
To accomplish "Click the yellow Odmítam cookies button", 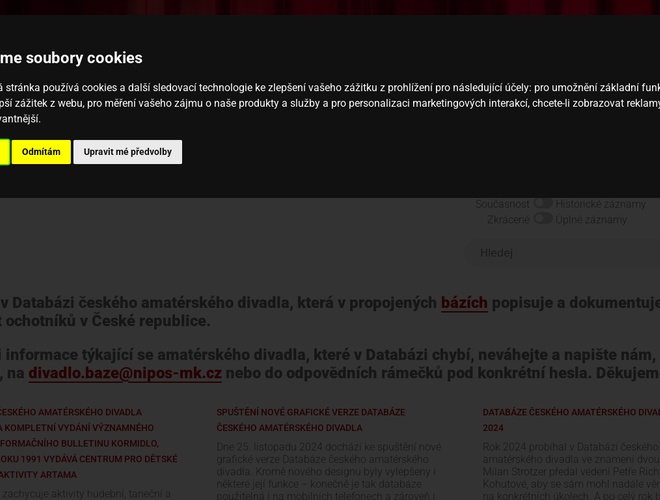I will (41, 152).
